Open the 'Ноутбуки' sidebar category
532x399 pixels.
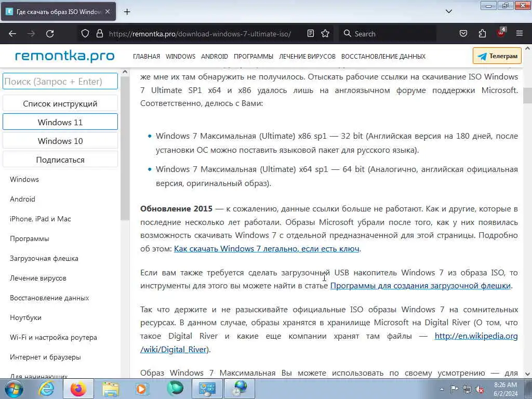pos(26,318)
